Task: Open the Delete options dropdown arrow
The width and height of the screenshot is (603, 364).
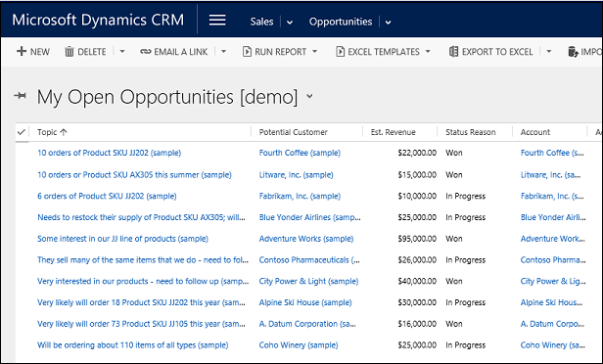Action: [x=122, y=51]
